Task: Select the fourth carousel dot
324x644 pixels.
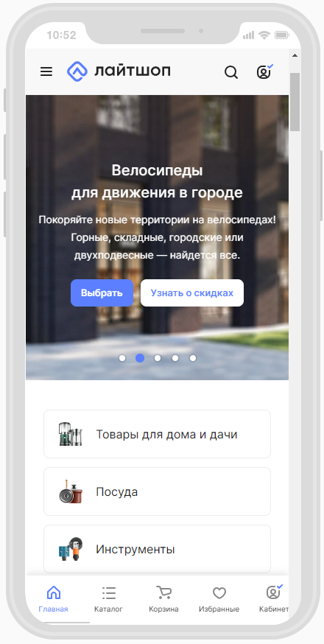Action: click(x=175, y=358)
